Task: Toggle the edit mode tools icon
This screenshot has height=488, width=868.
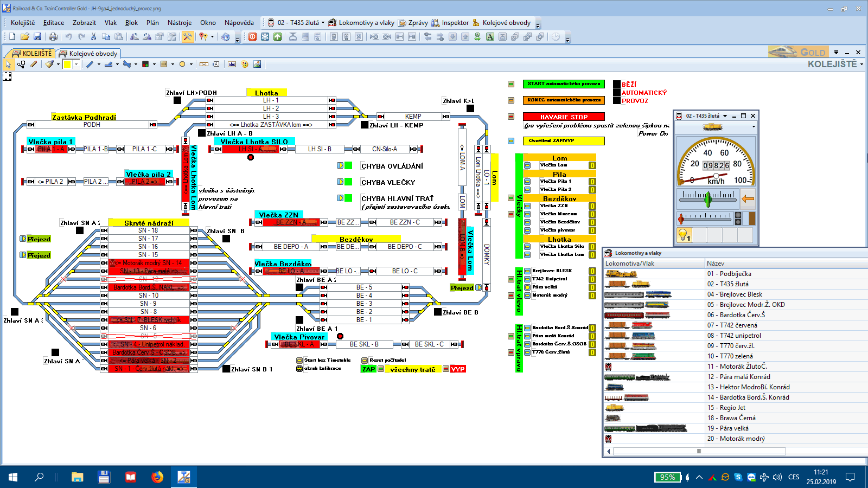Action: point(187,37)
